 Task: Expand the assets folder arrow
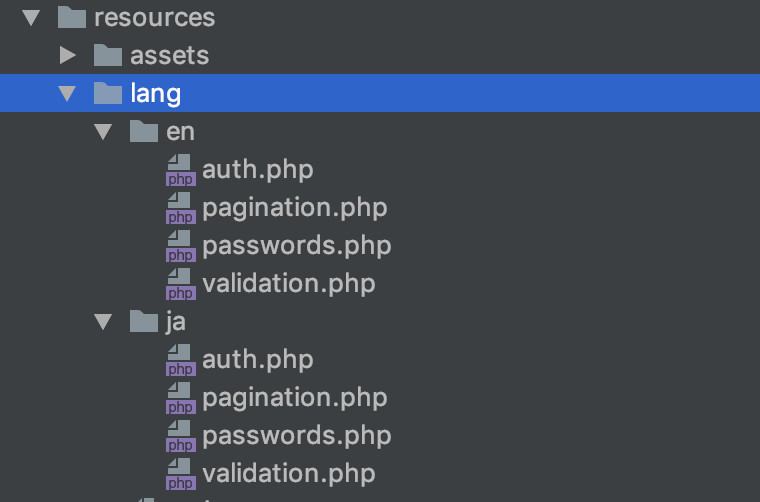point(67,55)
